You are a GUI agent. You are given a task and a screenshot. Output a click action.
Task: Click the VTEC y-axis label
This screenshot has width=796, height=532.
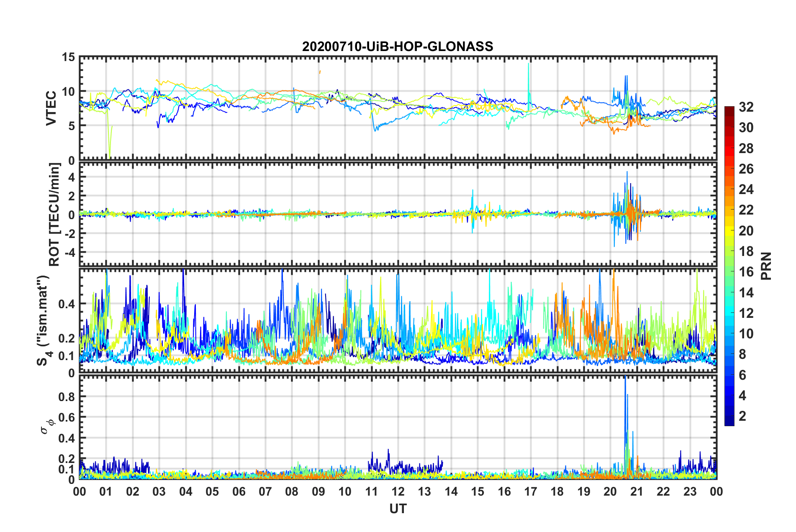tap(51, 108)
